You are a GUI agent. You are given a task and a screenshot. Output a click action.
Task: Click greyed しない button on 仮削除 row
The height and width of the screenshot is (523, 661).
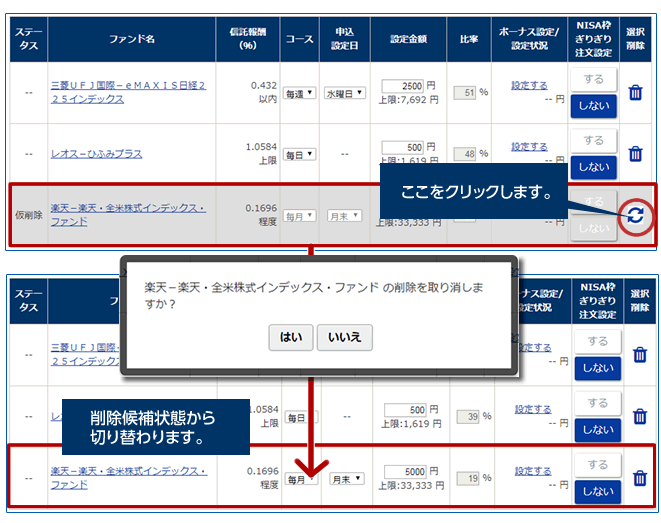click(x=594, y=228)
